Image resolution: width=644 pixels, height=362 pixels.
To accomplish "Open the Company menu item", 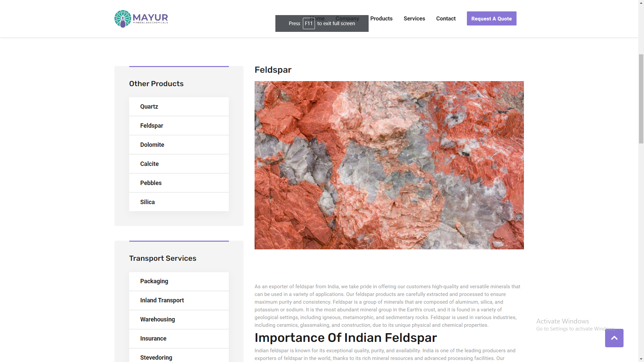I will tap(347, 18).
